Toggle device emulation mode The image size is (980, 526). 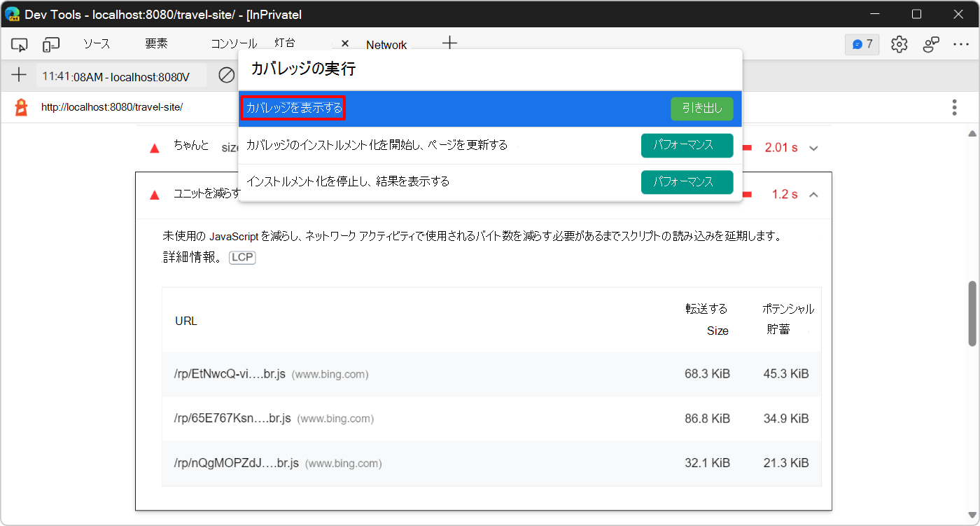click(x=50, y=43)
